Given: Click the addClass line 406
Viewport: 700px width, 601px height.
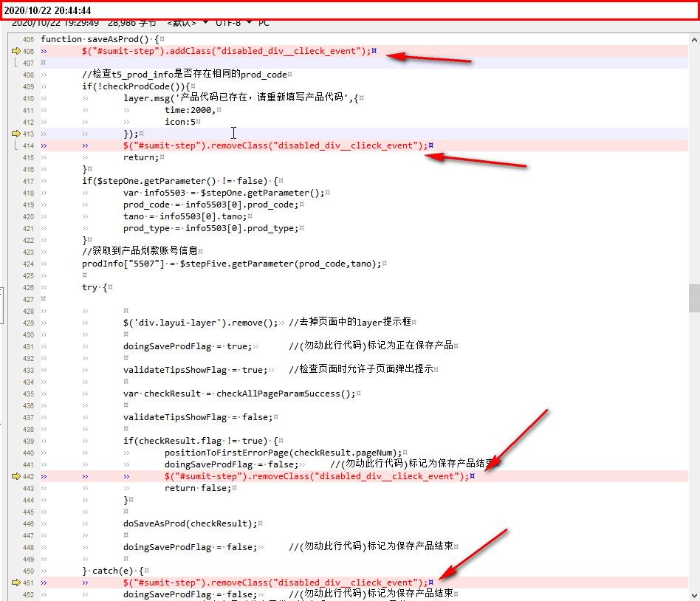Looking at the screenshot, I should pyautogui.click(x=229, y=51).
